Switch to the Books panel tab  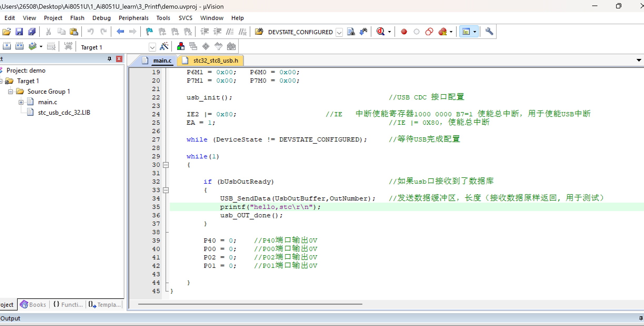pyautogui.click(x=33, y=305)
